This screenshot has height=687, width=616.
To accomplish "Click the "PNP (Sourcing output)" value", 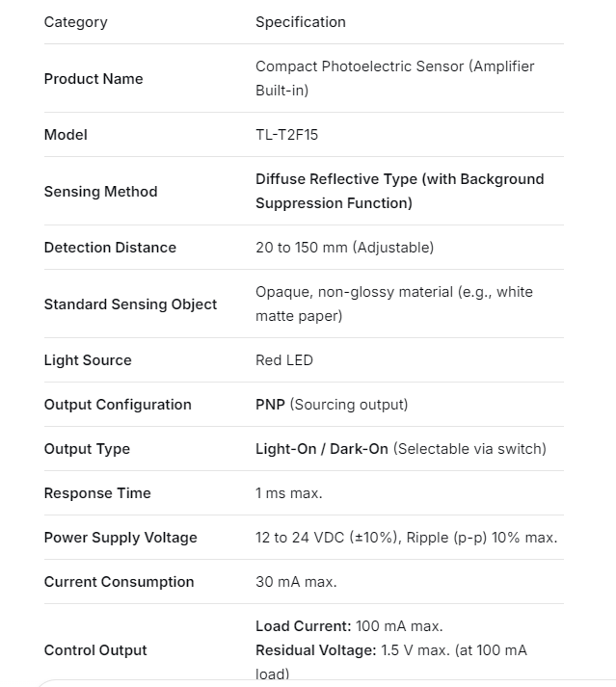I will (x=332, y=405).
